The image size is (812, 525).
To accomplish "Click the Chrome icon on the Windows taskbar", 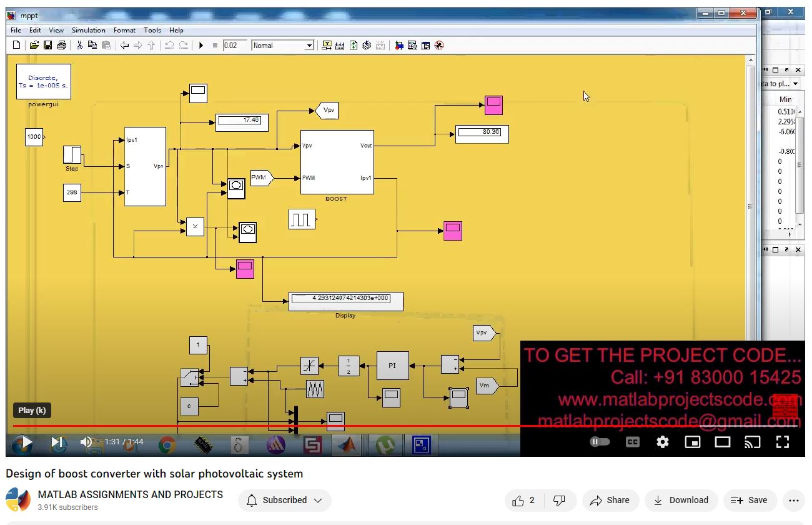I will [x=167, y=445].
